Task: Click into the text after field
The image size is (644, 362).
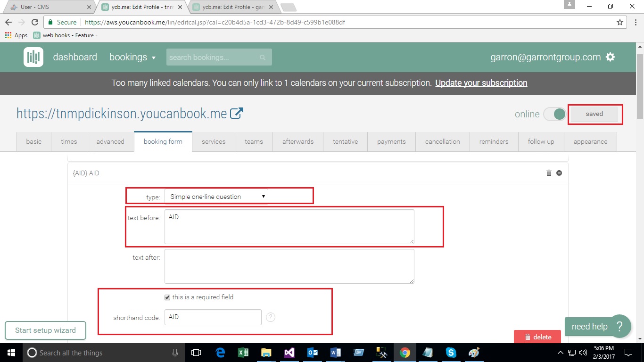Action: tap(289, 266)
